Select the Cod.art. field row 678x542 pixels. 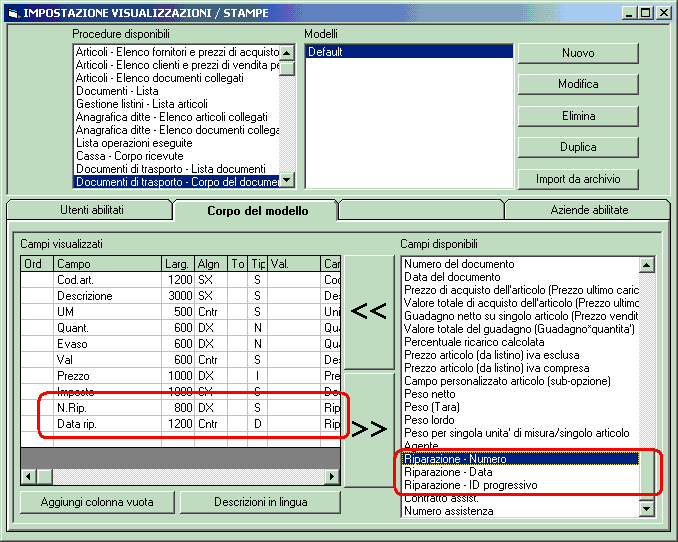point(181,280)
